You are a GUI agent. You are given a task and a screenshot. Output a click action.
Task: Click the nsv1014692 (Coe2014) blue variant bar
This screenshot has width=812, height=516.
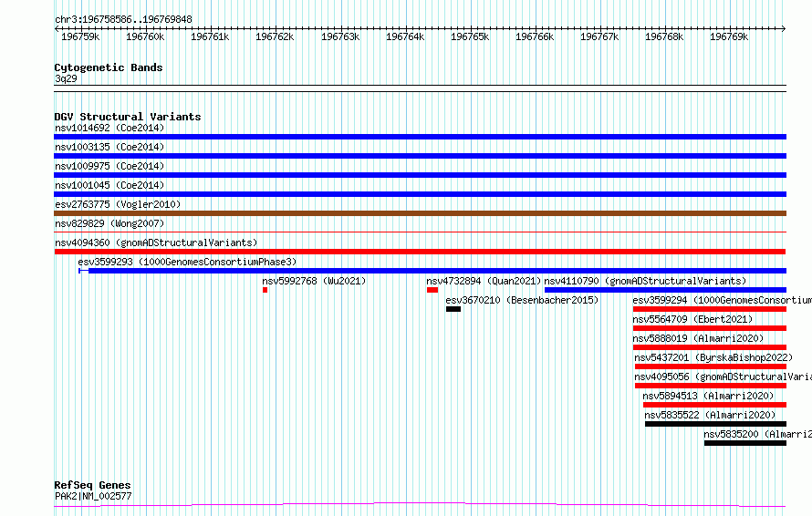click(420, 137)
